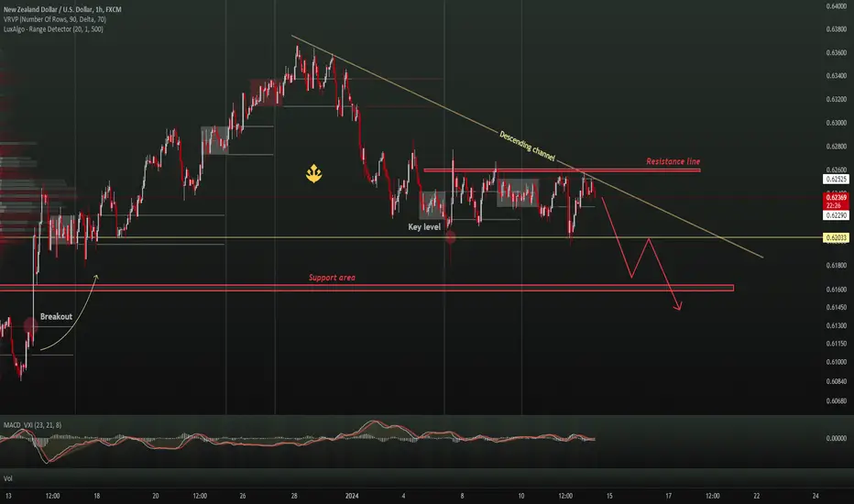Select the Resistance line text annotation
The width and height of the screenshot is (854, 504).
coord(673,161)
